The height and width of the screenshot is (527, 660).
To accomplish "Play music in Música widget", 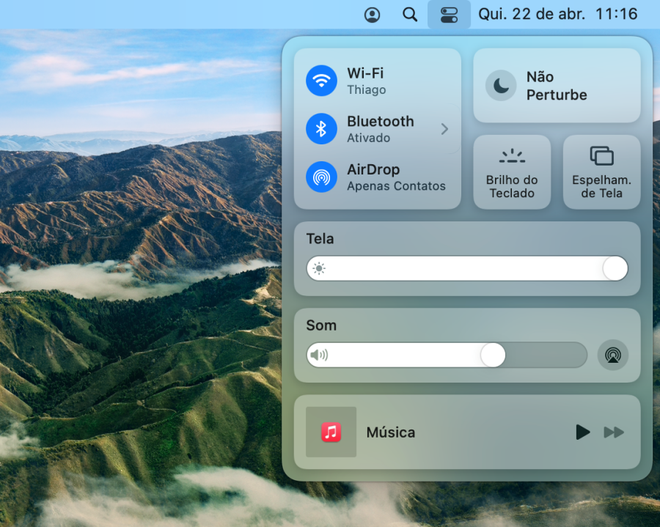I will point(583,432).
